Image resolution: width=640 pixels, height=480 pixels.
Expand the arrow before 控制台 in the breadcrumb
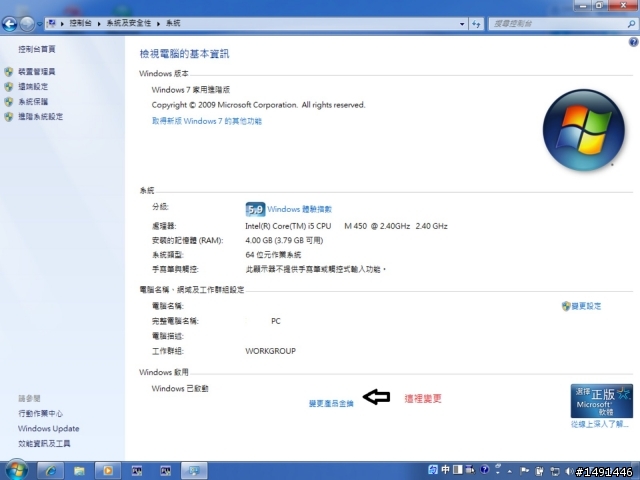[x=62, y=24]
